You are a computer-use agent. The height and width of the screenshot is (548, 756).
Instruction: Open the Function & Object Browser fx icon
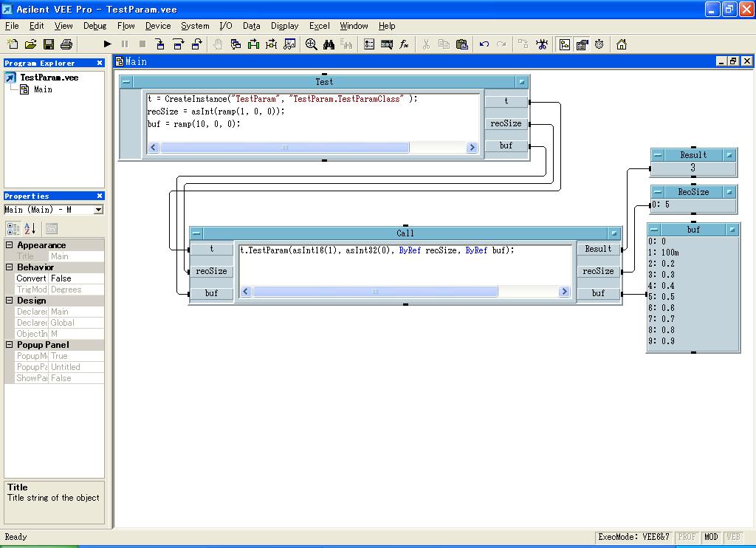[405, 44]
